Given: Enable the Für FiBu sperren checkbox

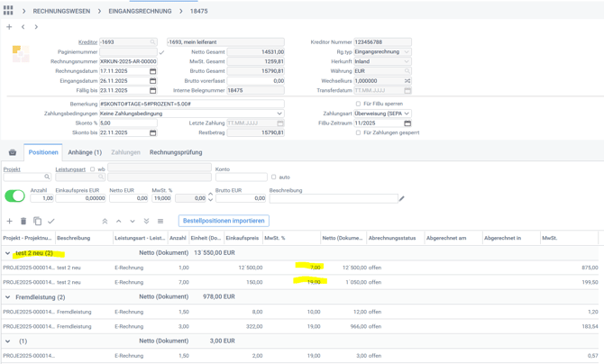Looking at the screenshot, I should coord(358,104).
